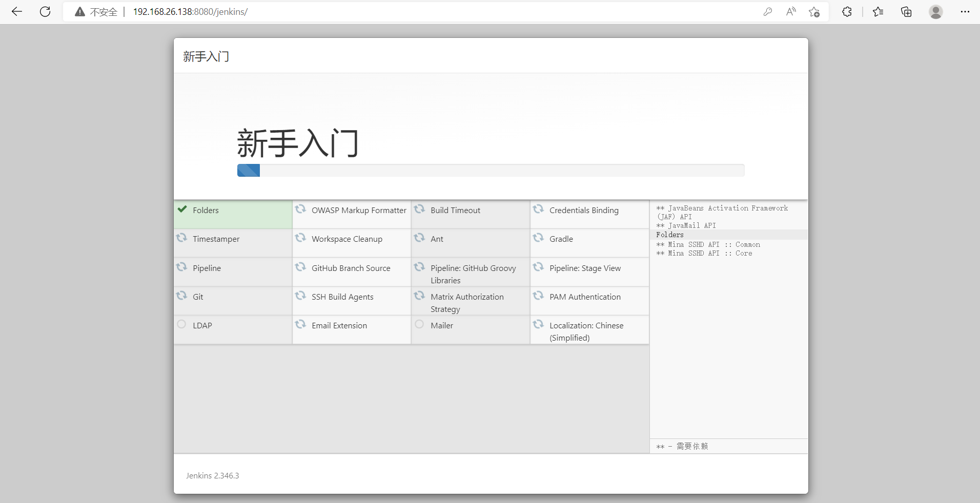Click the read aloud icon
Screen dimensions: 980x503
coord(791,12)
